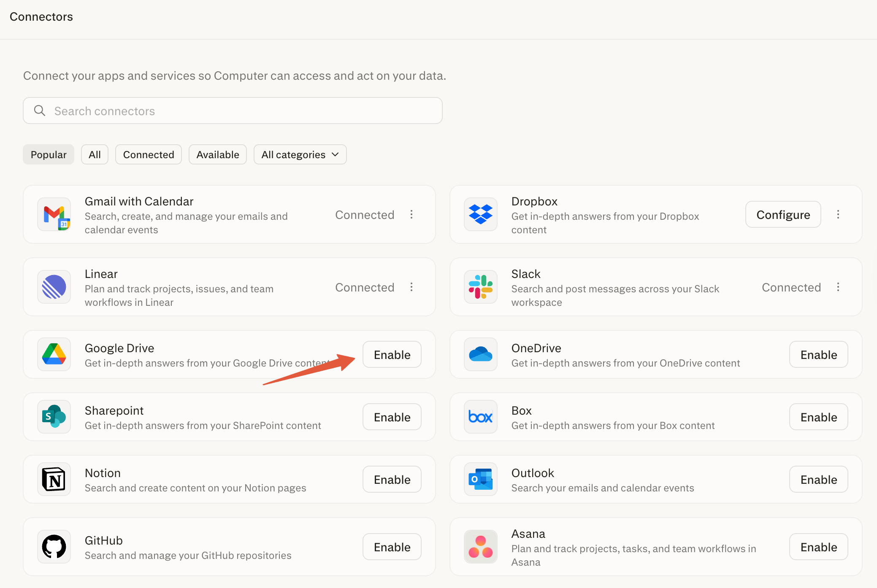Viewport: 877px width, 588px height.
Task: Click the Asana logo icon
Action: (x=481, y=547)
